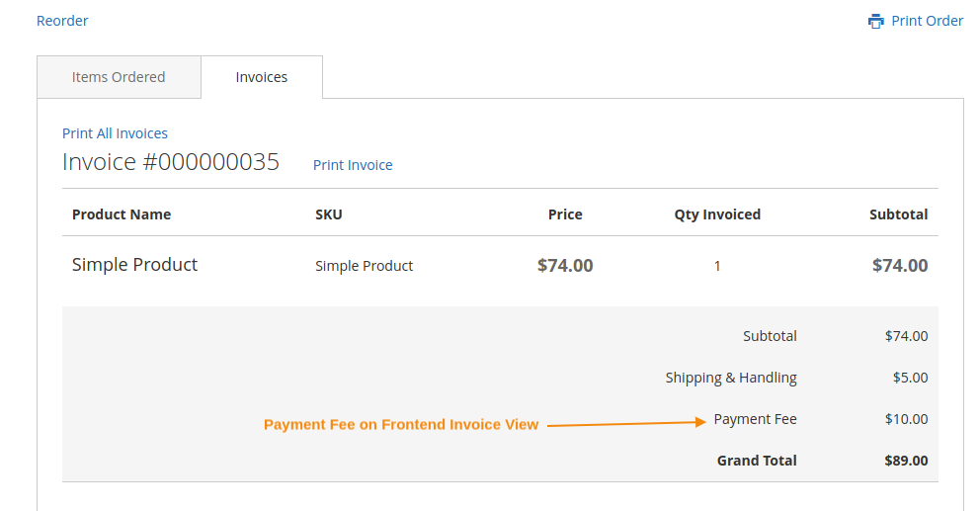The height and width of the screenshot is (511, 980).
Task: Click the Print Order link text
Action: coord(927,21)
